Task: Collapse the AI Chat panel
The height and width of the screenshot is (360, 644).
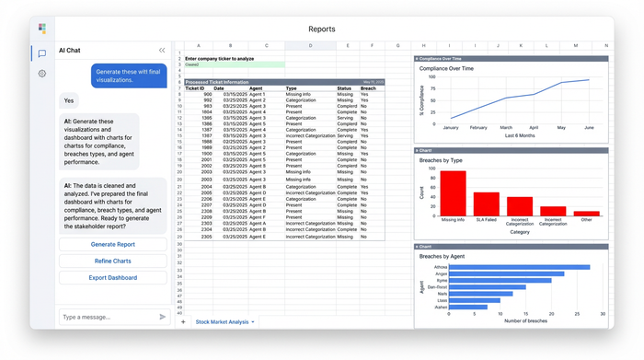Action: click(x=162, y=50)
